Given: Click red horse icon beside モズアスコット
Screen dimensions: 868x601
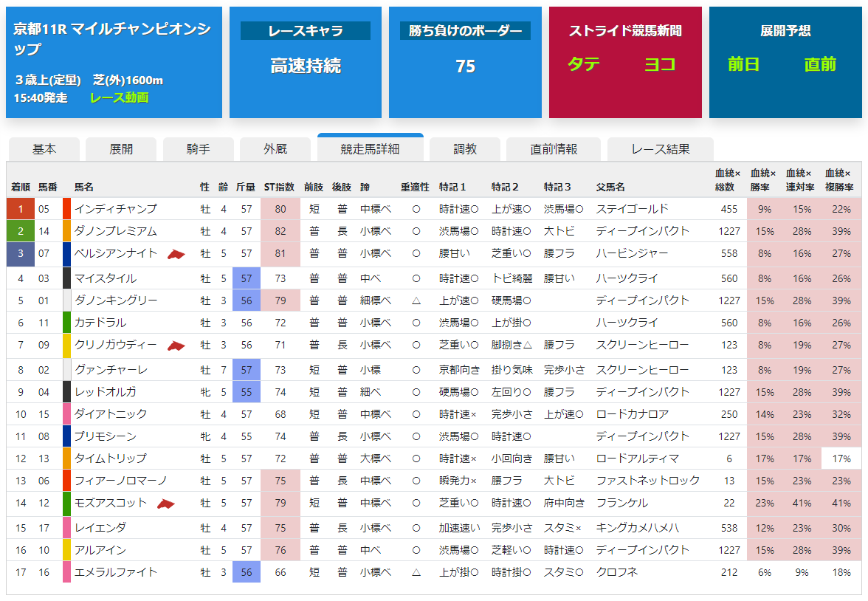Looking at the screenshot, I should point(165,504).
